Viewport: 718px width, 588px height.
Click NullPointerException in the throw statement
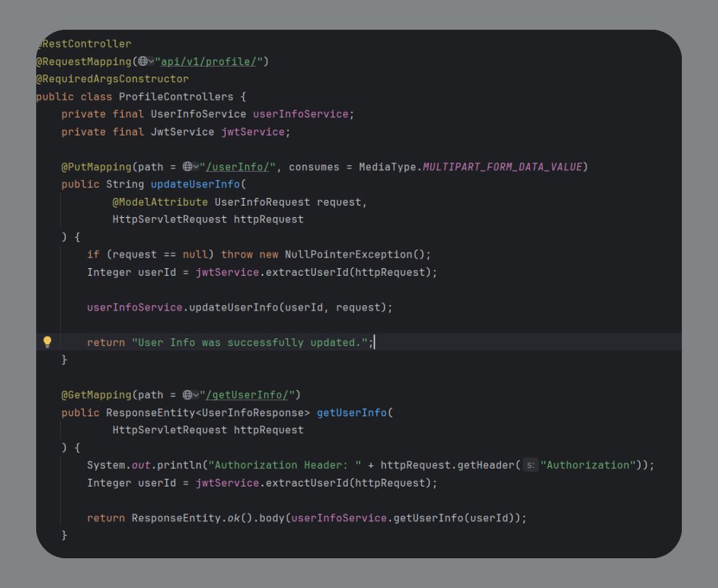click(x=349, y=255)
